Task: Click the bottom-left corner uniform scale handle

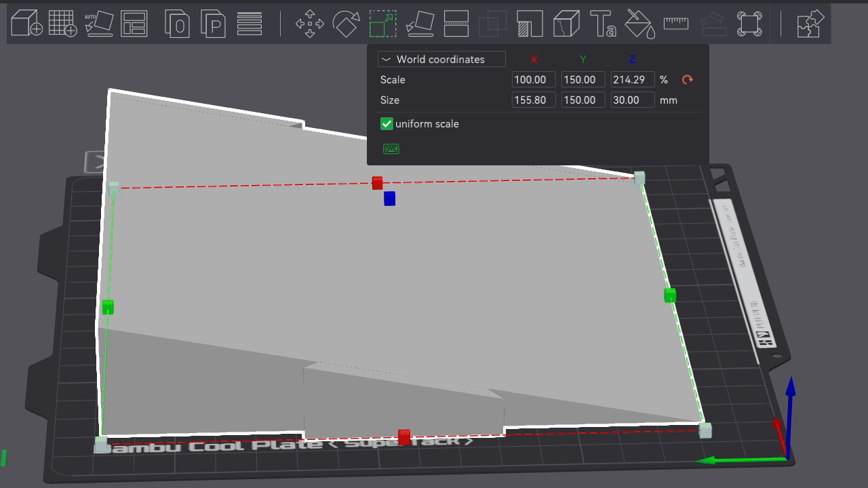Action: pos(101,445)
